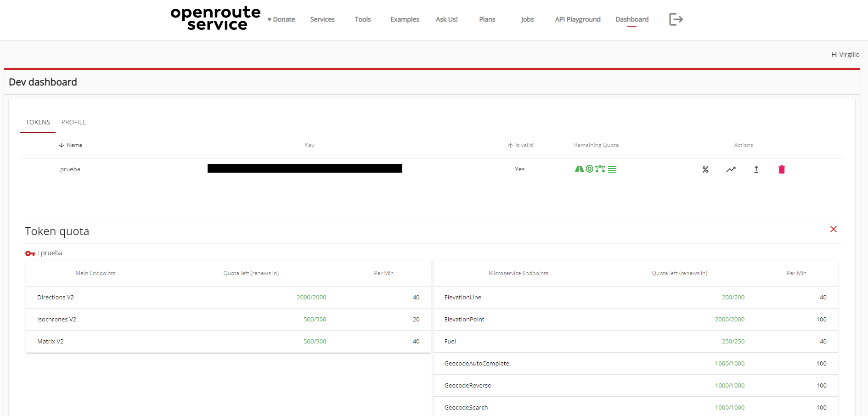Go to the Examples page

coord(405,19)
